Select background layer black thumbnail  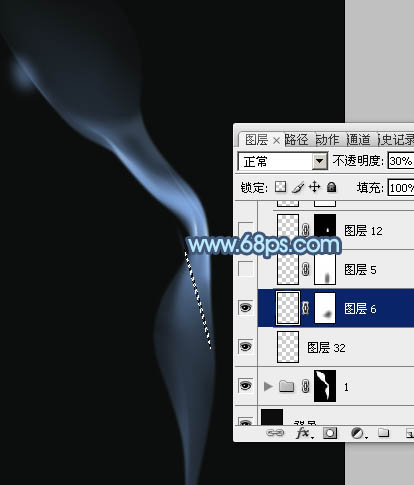click(272, 417)
